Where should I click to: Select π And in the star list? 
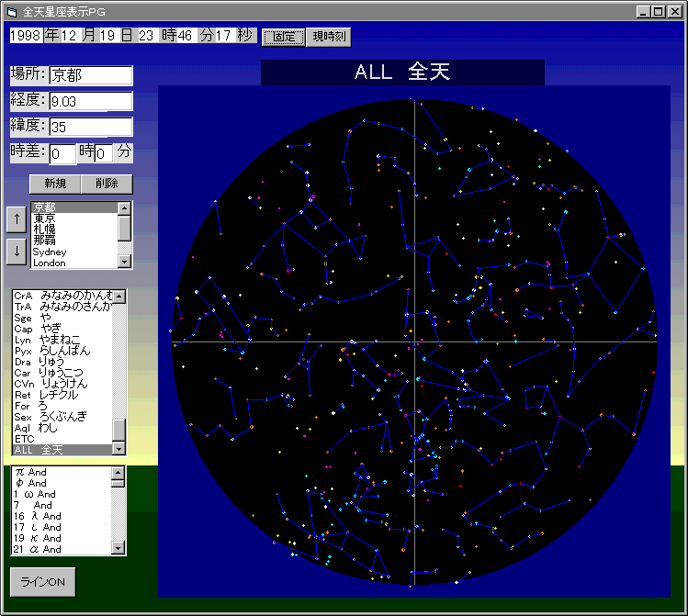point(62,472)
